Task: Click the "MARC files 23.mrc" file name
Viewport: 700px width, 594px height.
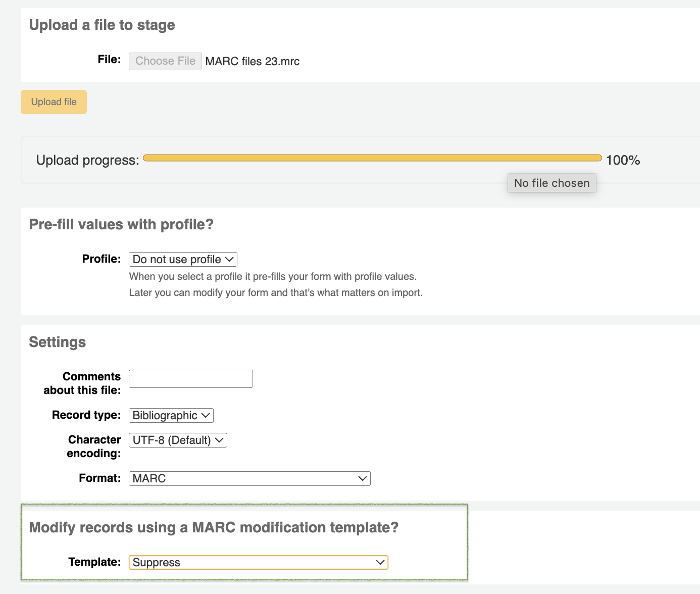Action: click(x=253, y=62)
